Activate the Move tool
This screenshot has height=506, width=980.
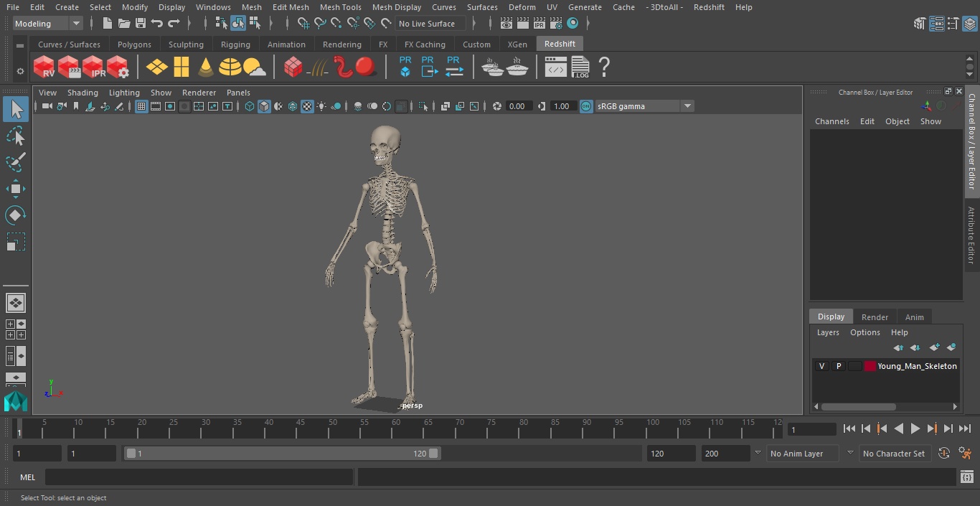[x=15, y=189]
